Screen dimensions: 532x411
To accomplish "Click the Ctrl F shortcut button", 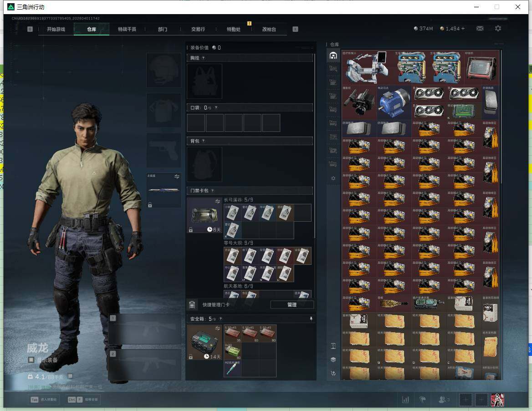I will 83,400.
